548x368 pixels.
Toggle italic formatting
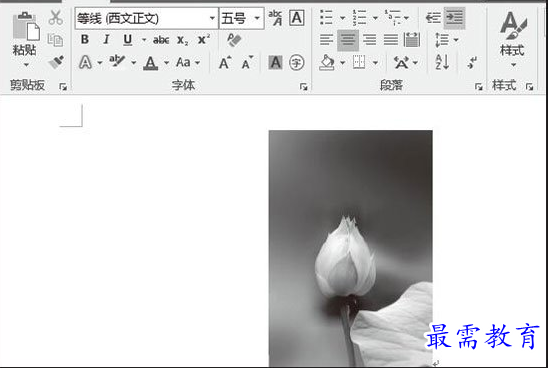(106, 40)
